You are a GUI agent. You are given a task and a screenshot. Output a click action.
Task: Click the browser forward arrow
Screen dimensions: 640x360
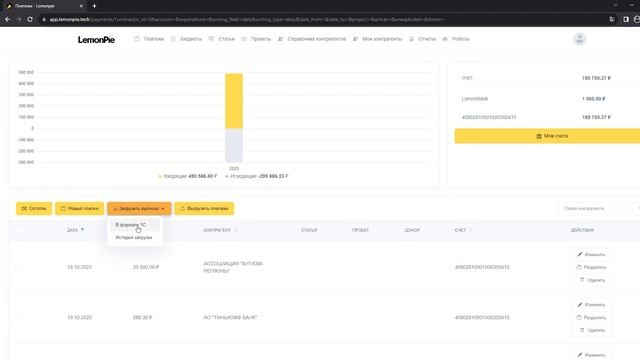[x=19, y=19]
